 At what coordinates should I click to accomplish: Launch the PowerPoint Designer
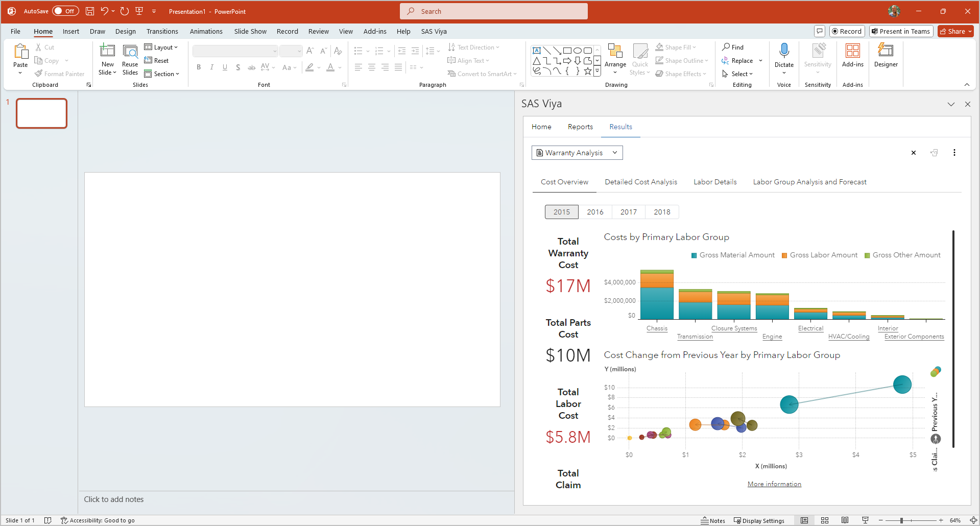pyautogui.click(x=886, y=56)
